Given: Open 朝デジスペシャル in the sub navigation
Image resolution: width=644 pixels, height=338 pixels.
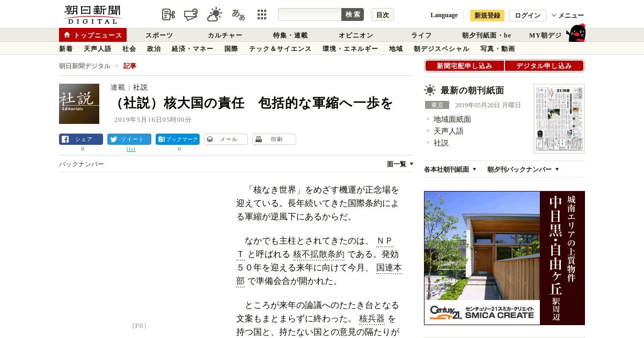Looking at the screenshot, I should click(442, 49).
